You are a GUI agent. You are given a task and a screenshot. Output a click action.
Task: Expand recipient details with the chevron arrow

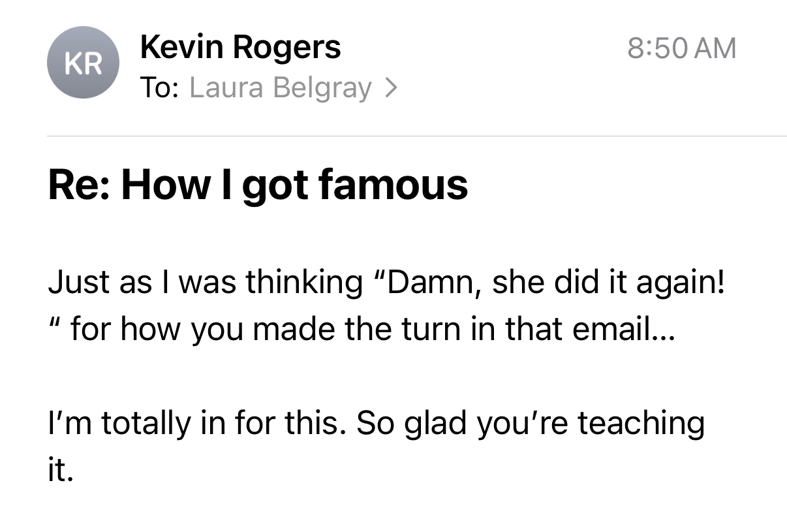(x=390, y=88)
